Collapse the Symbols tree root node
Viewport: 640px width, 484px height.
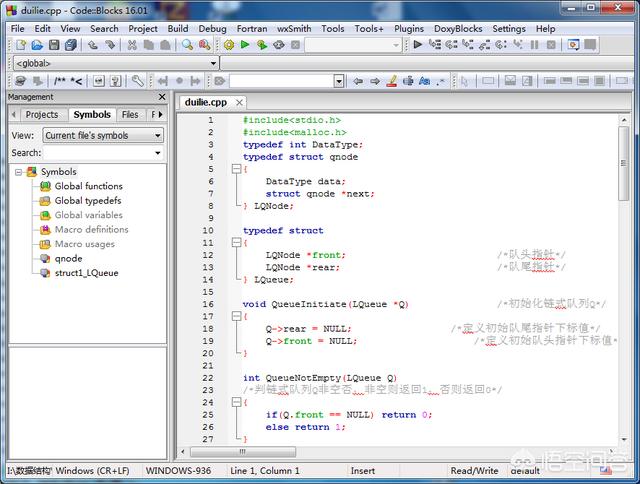[x=19, y=172]
